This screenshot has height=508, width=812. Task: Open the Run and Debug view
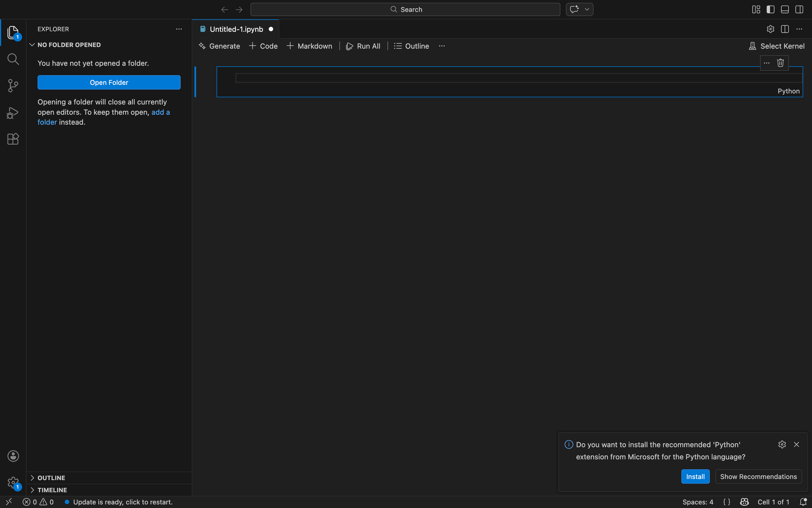tap(13, 113)
